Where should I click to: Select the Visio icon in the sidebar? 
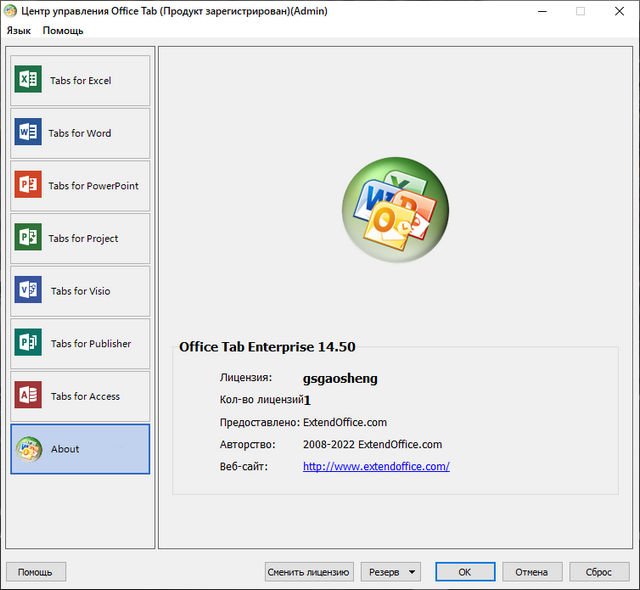[28, 291]
